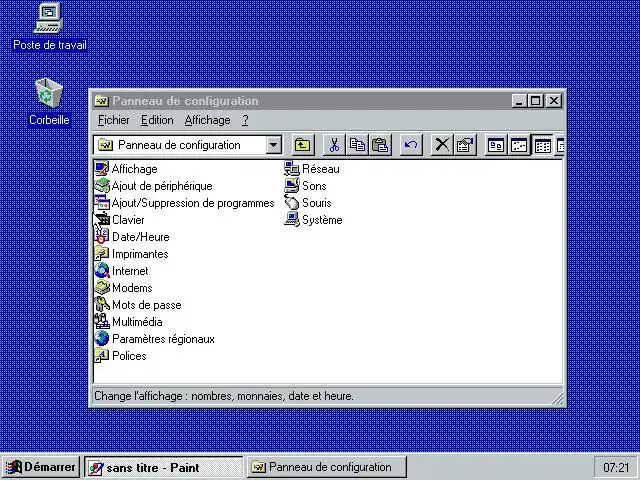640x480 pixels.
Task: Click the Souris label text
Action: point(317,203)
